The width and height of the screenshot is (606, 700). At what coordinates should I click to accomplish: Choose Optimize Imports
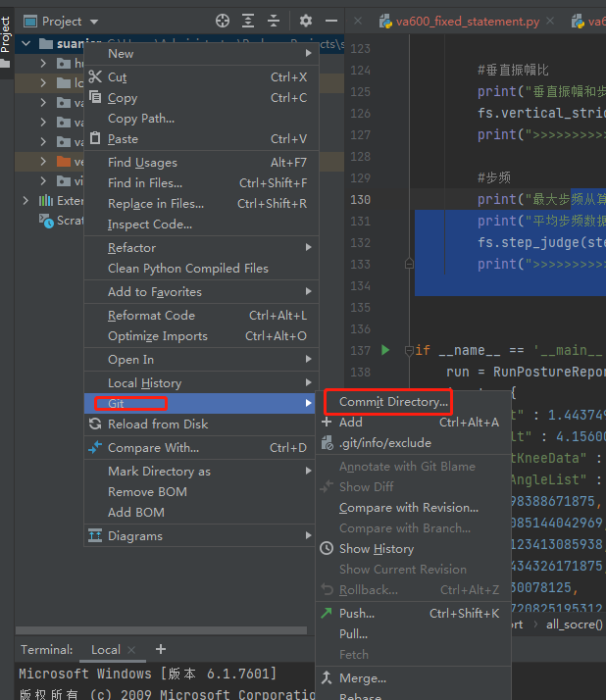(201, 336)
